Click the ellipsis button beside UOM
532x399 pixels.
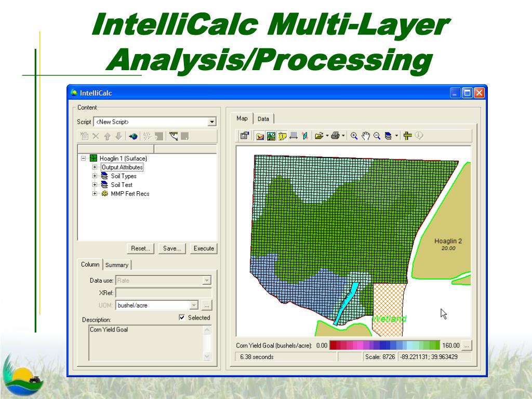(207, 305)
